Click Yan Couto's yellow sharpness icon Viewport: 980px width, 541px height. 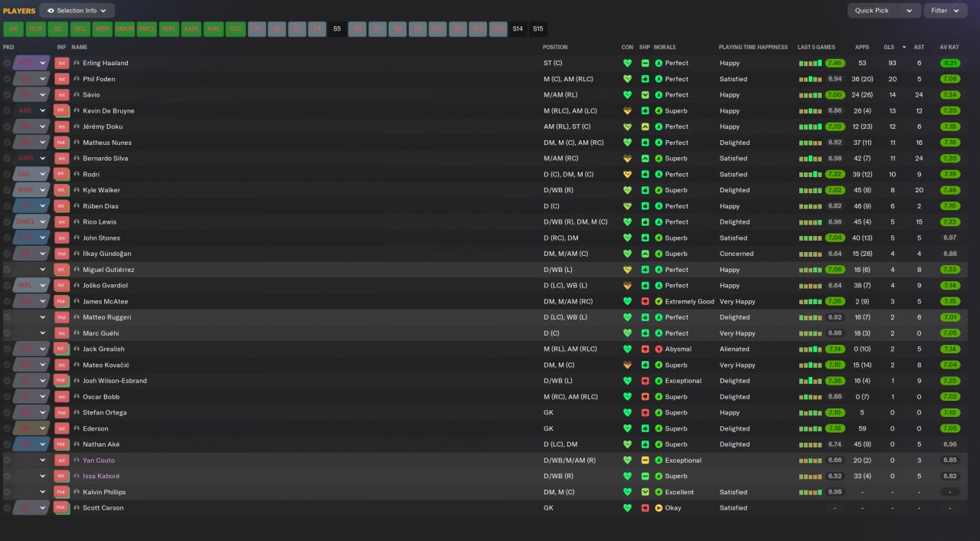(x=645, y=461)
